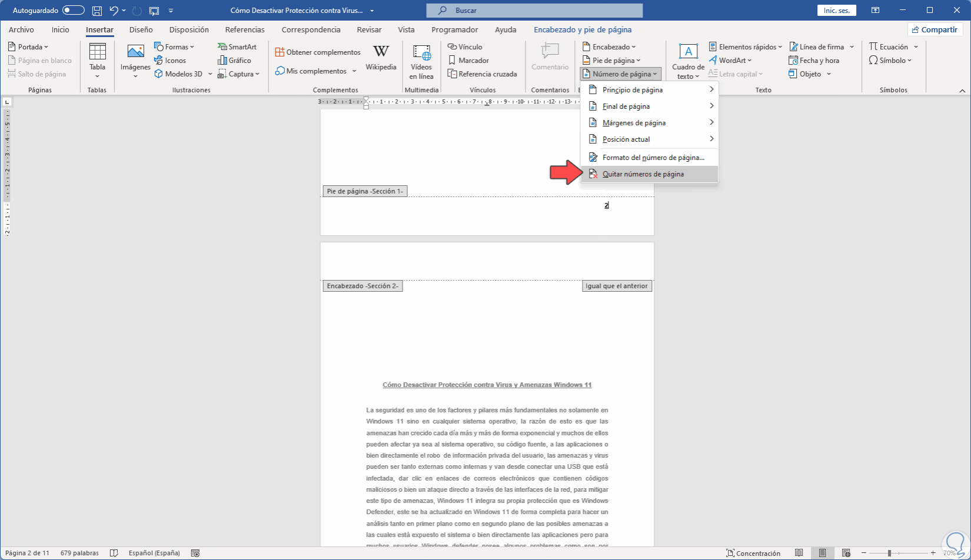Image resolution: width=971 pixels, height=560 pixels.
Task: Insert a SmartArt graphic
Action: click(x=237, y=47)
